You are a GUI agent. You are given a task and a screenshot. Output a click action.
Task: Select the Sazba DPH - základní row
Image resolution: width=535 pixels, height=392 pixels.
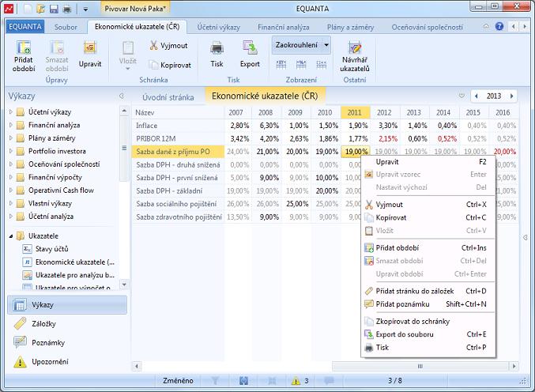point(178,190)
